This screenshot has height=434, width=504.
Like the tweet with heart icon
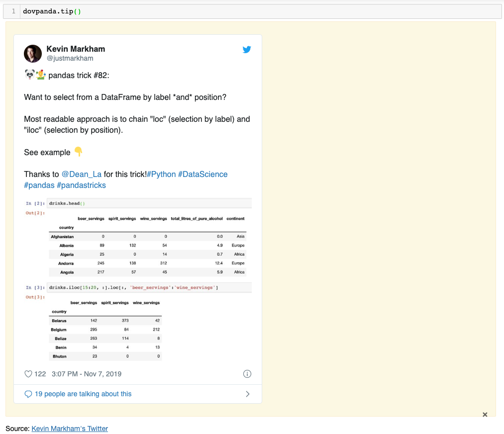[x=28, y=374]
